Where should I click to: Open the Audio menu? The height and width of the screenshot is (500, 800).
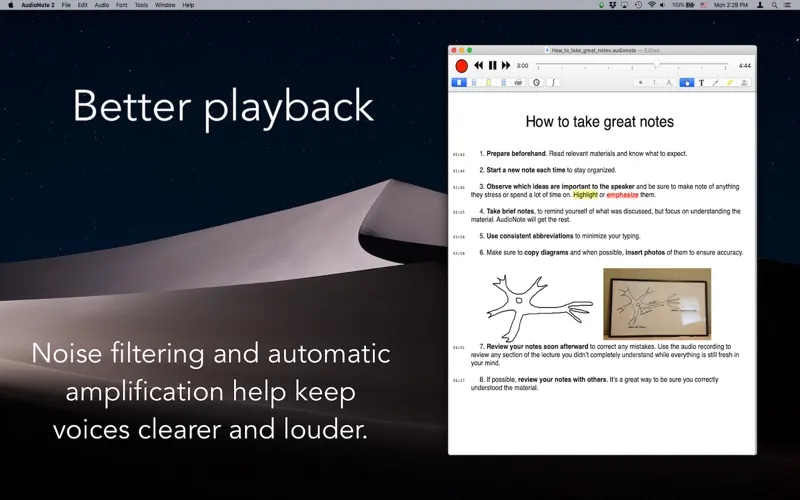pyautogui.click(x=102, y=5)
